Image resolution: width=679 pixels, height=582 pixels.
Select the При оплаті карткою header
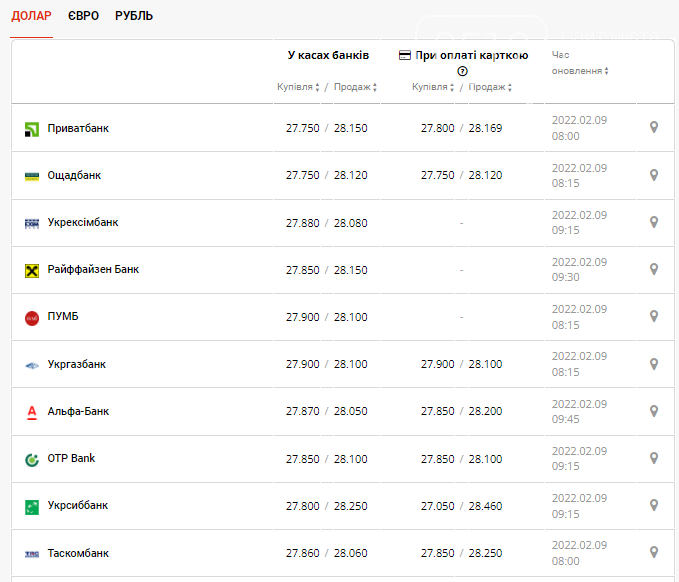click(x=472, y=55)
